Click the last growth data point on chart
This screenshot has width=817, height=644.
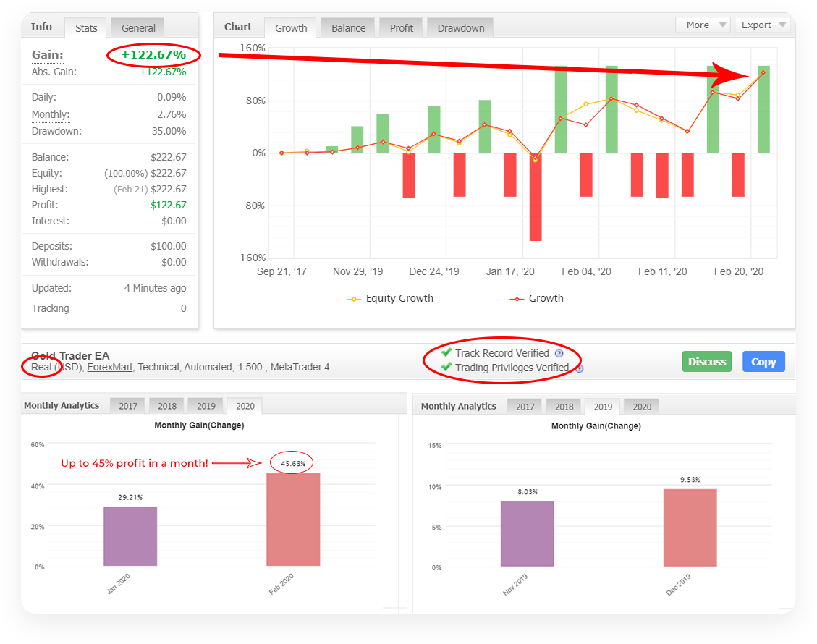763,73
